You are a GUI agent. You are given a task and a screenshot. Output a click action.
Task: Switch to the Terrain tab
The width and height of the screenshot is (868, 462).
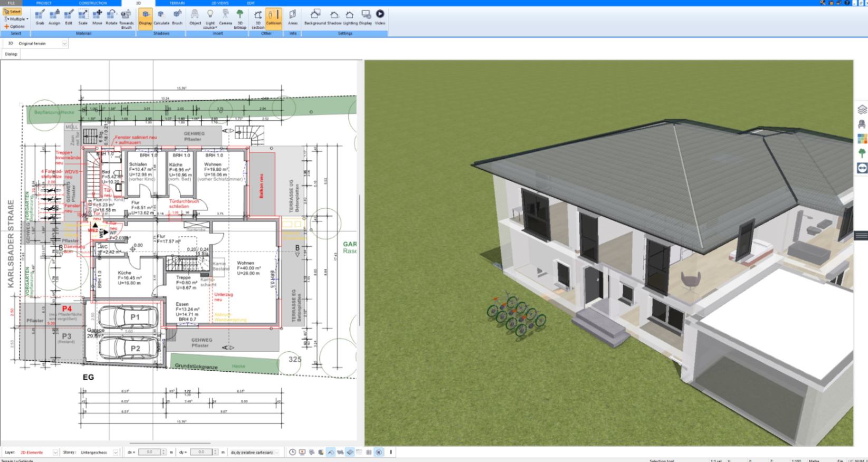coord(177,3)
